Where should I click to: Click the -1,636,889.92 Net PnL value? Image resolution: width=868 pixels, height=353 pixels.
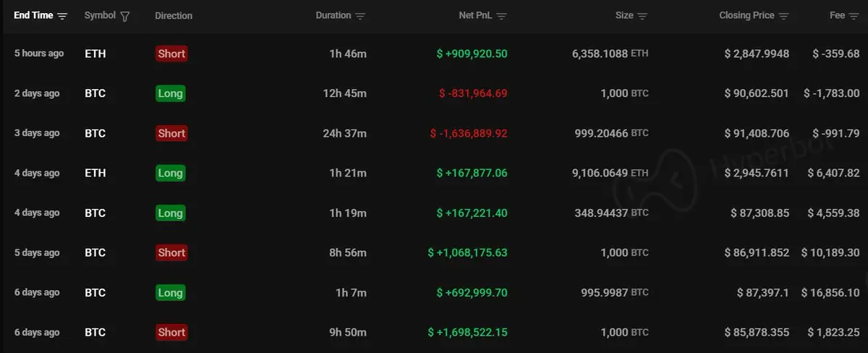tap(469, 133)
